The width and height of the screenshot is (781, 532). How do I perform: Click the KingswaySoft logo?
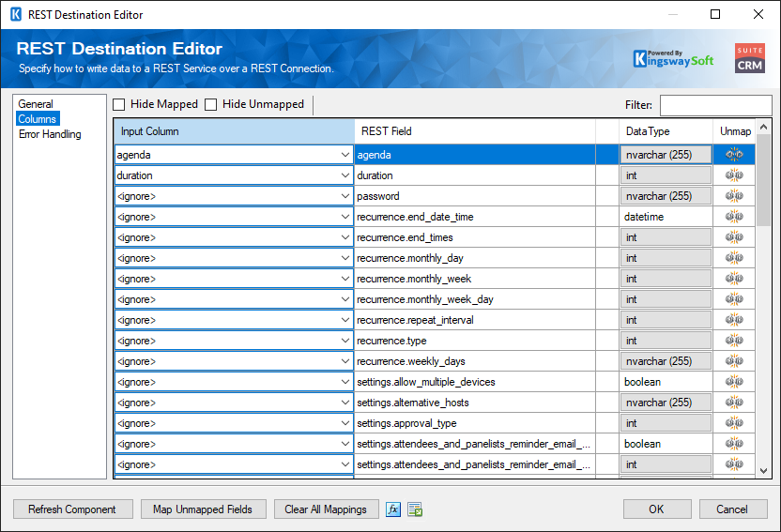673,59
